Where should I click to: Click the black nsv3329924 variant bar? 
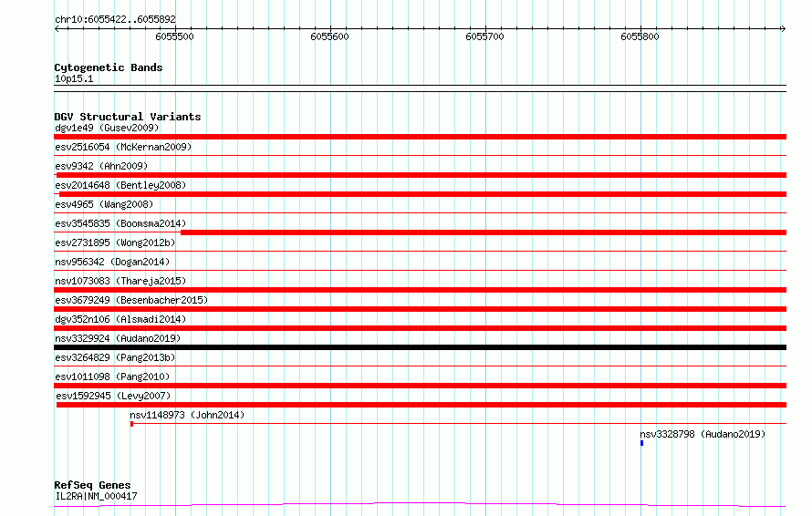pos(420,347)
